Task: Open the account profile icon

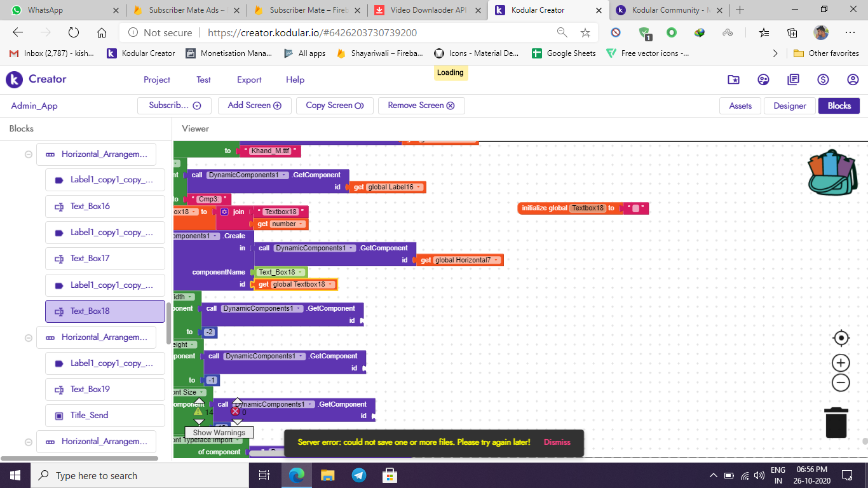Action: pos(853,79)
